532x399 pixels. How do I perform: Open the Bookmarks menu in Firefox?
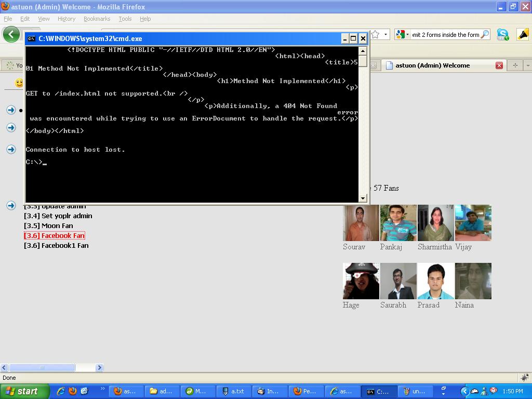(97, 19)
